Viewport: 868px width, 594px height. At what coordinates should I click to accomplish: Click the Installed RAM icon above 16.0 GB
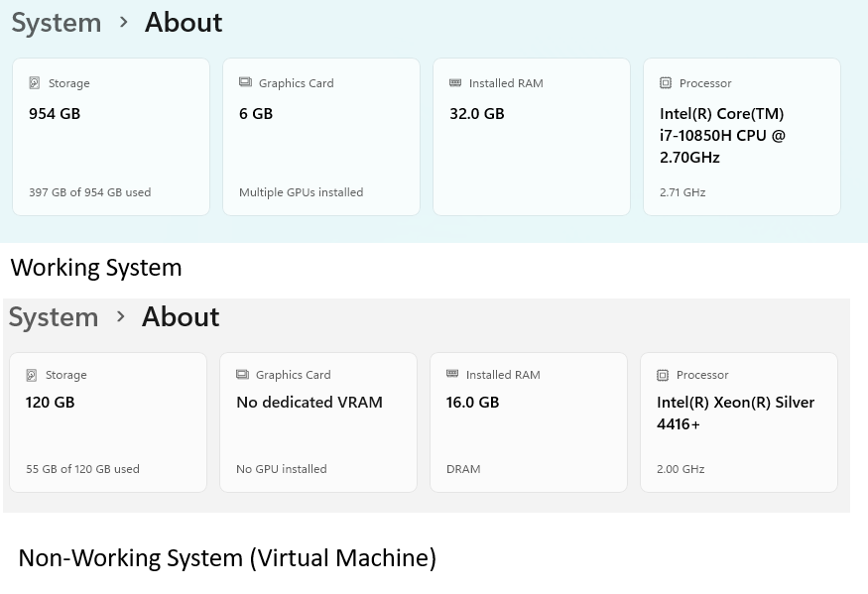pos(452,375)
